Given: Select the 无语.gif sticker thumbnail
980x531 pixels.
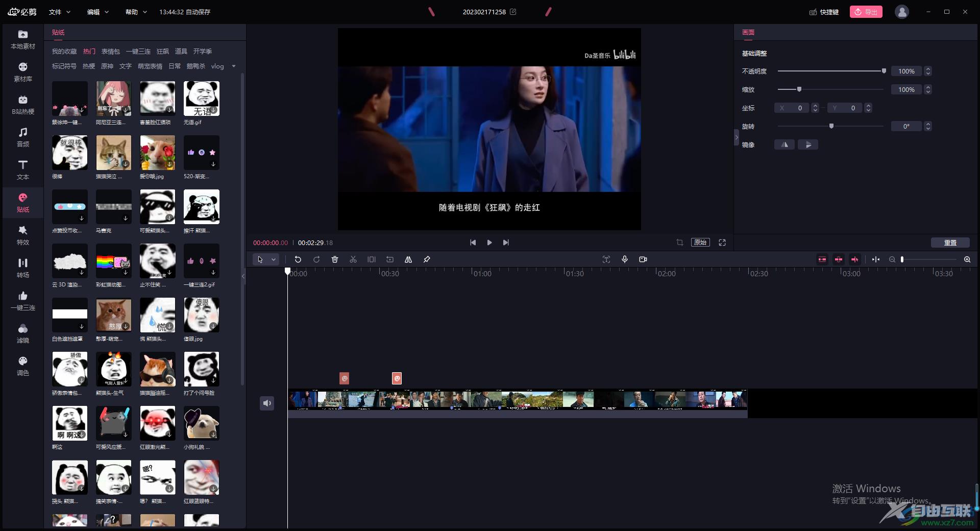Looking at the screenshot, I should (202, 99).
